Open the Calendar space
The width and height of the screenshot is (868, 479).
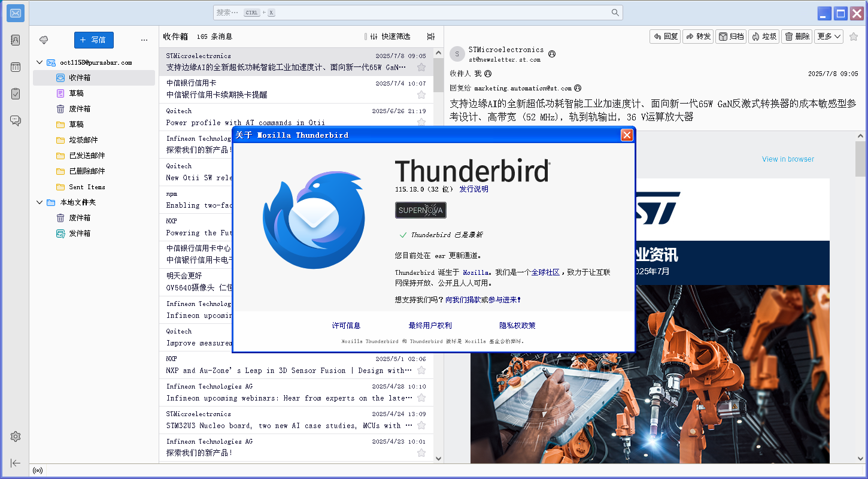point(16,67)
